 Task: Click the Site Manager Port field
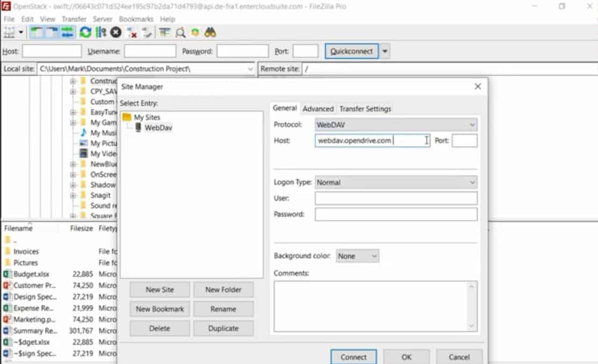click(464, 141)
